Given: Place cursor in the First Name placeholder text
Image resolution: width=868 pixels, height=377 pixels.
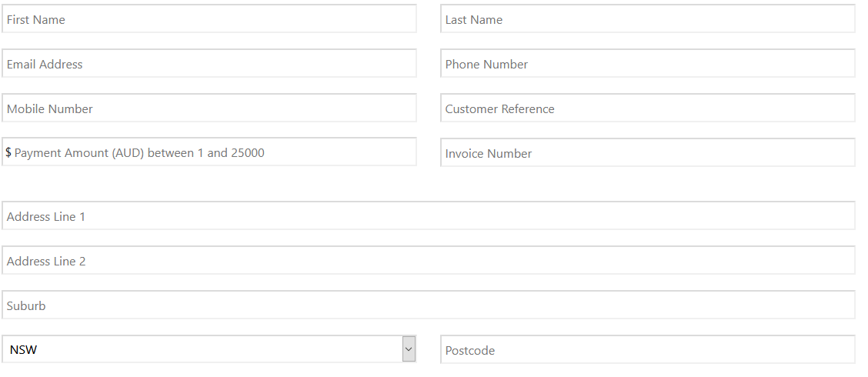Looking at the screenshot, I should pos(36,20).
